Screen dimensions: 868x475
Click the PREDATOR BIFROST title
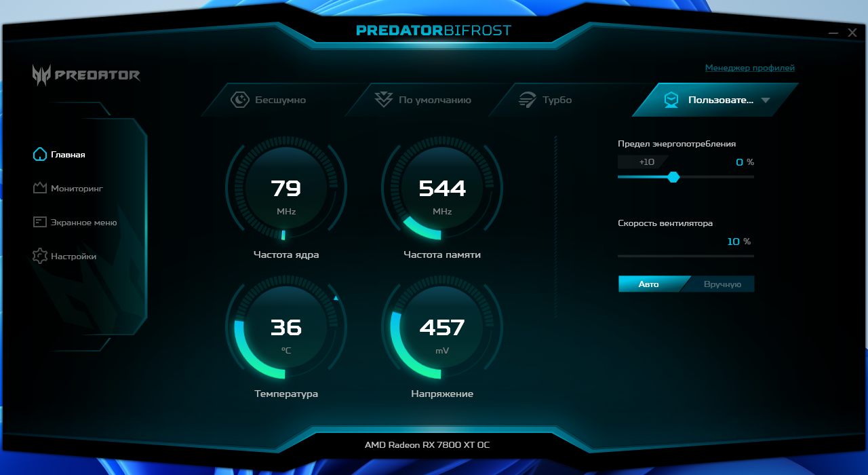(x=434, y=31)
